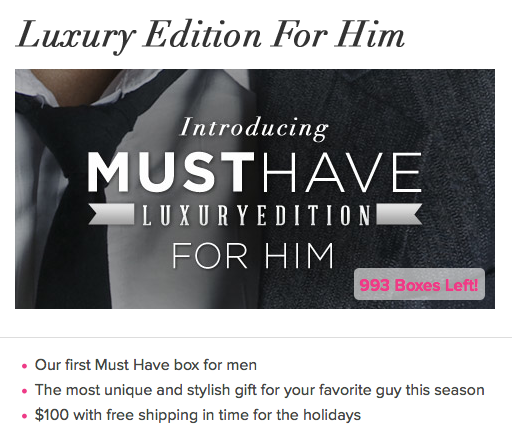Click the horizontal divider line below banner
Viewport: 512px width, 444px height.
[x=256, y=337]
